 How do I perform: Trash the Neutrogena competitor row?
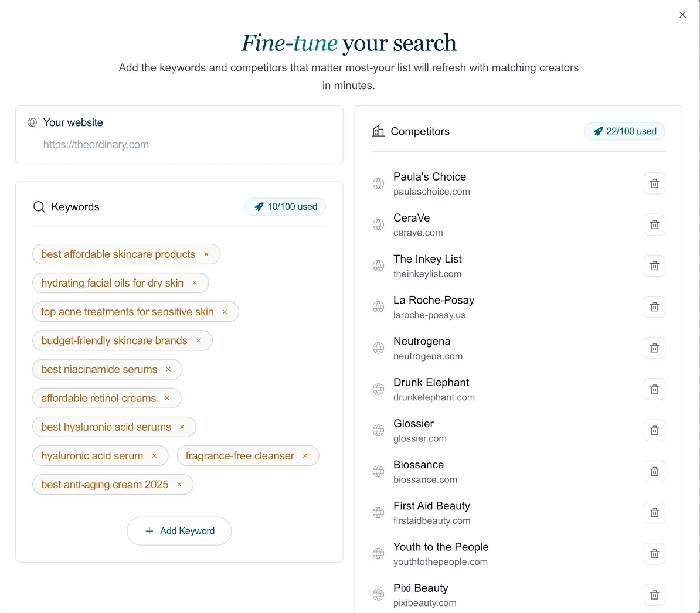[654, 348]
